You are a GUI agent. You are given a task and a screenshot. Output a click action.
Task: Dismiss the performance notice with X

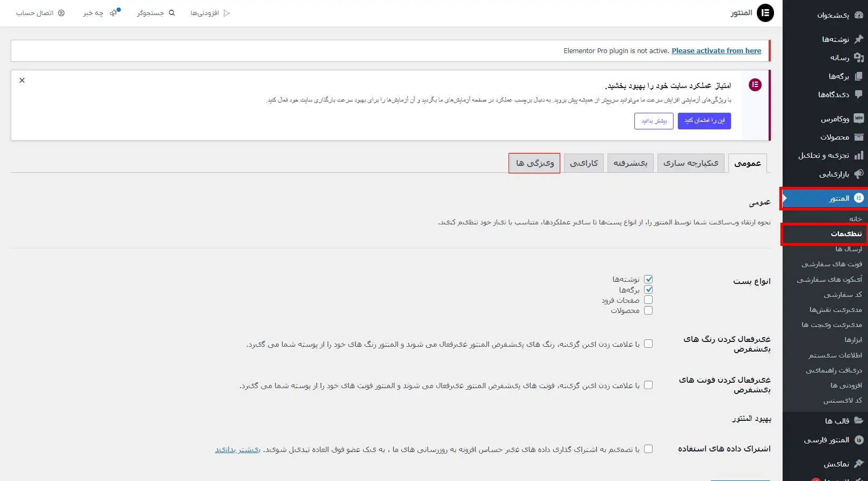22,81
